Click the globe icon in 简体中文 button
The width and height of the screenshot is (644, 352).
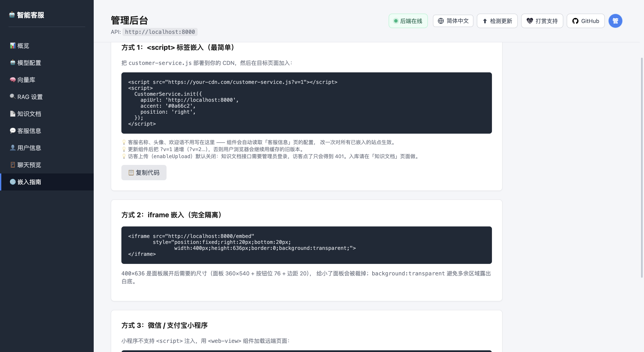(441, 21)
